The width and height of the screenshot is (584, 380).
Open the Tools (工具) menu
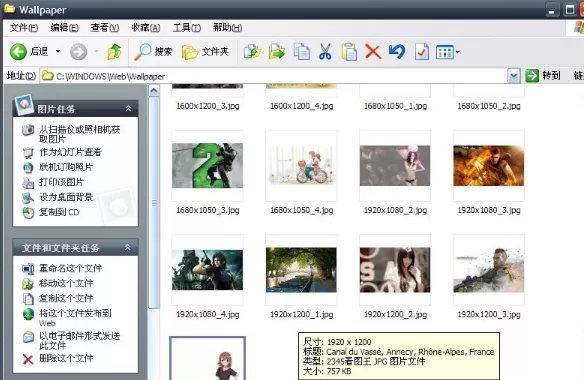[x=187, y=28]
